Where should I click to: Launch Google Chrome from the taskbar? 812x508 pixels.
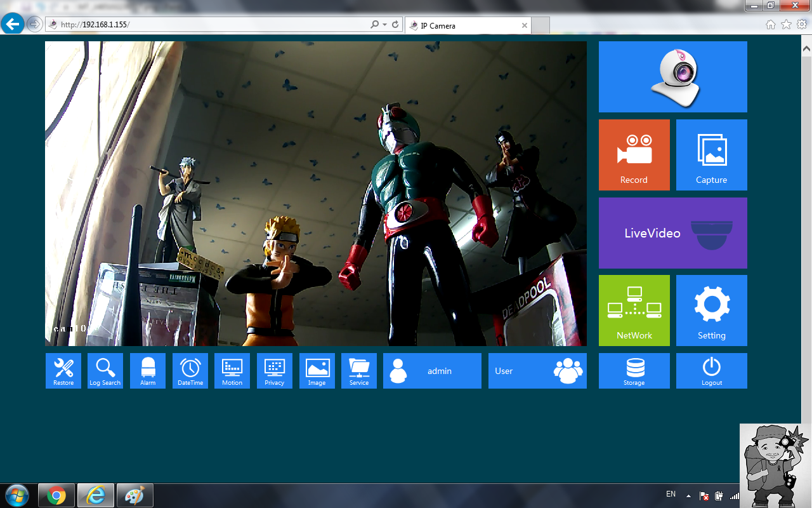(56, 495)
